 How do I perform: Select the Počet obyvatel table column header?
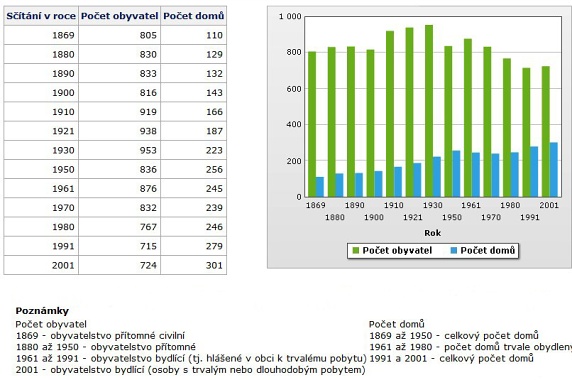(x=120, y=16)
